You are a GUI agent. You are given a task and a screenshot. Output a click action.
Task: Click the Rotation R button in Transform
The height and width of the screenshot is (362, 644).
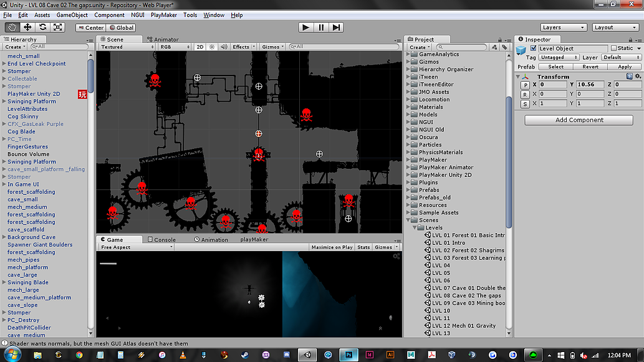pyautogui.click(x=525, y=94)
